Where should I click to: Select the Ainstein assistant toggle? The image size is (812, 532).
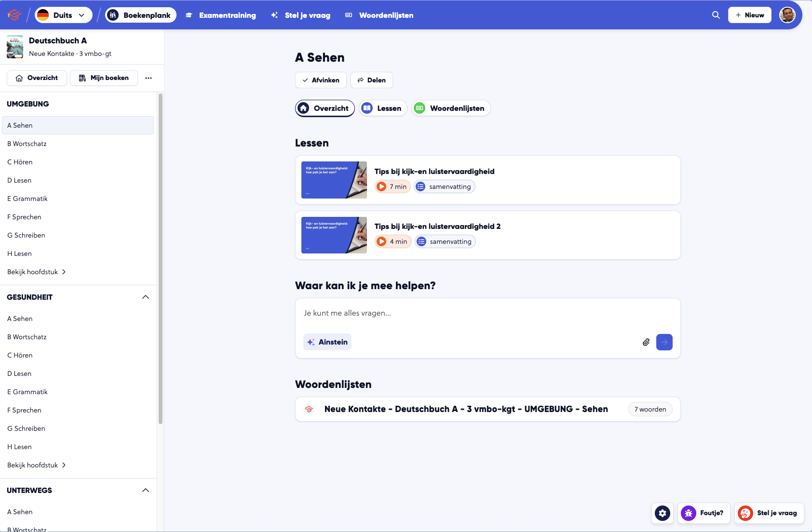(x=327, y=342)
